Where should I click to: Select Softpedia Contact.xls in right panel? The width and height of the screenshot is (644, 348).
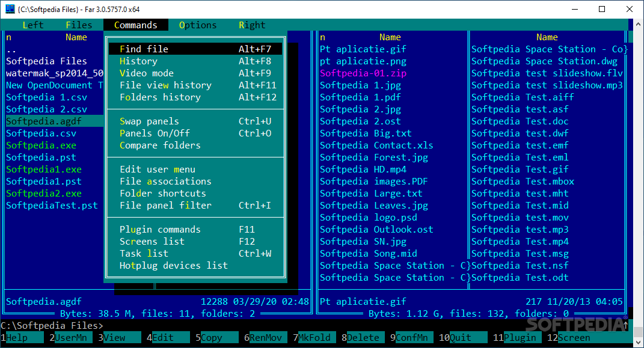tap(376, 145)
